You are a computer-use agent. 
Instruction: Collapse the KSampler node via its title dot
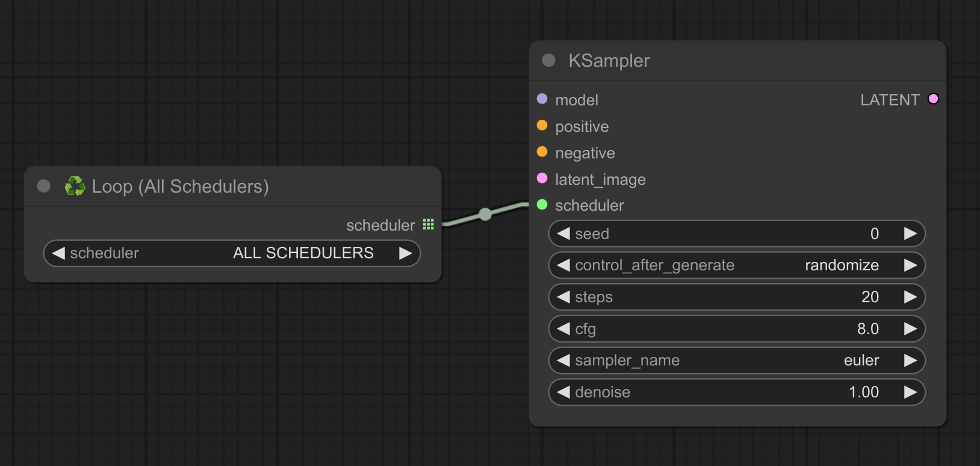click(548, 60)
